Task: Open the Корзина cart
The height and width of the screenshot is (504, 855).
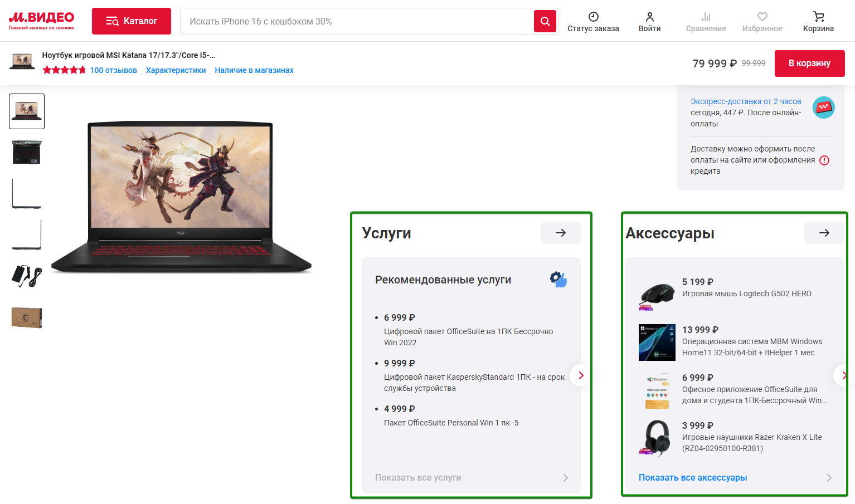Action: coord(818,22)
